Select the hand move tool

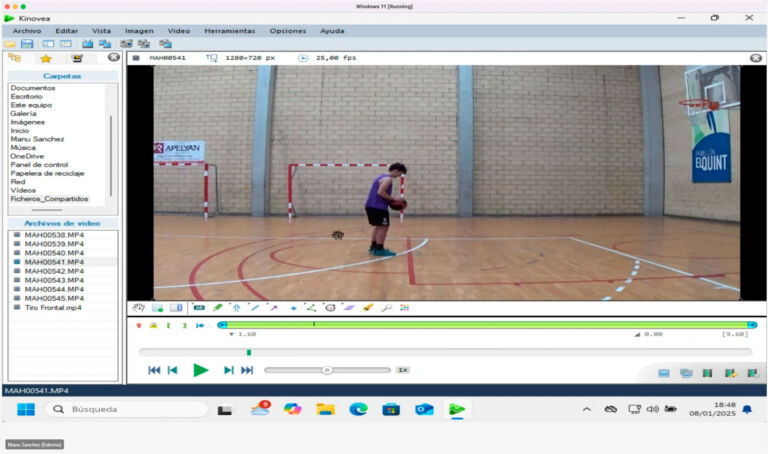139,308
